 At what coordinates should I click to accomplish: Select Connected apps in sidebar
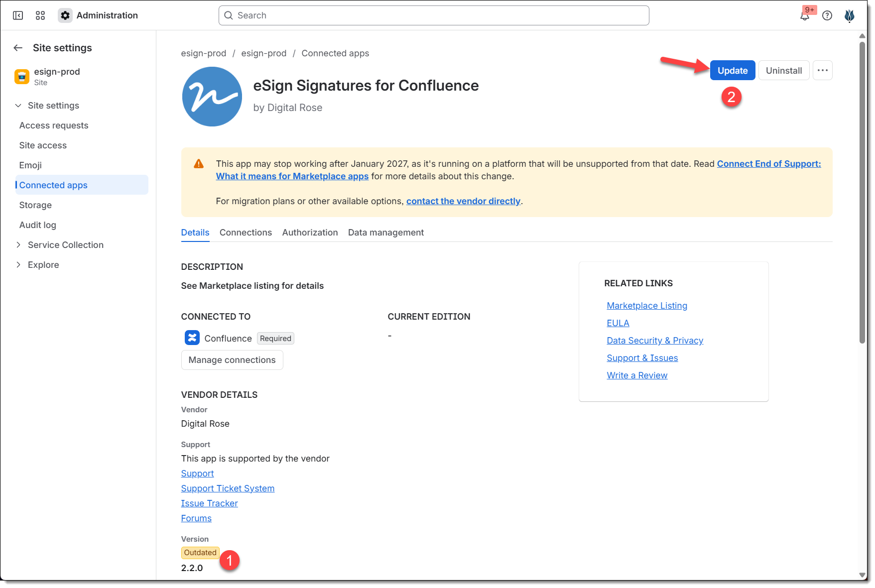(x=82, y=185)
